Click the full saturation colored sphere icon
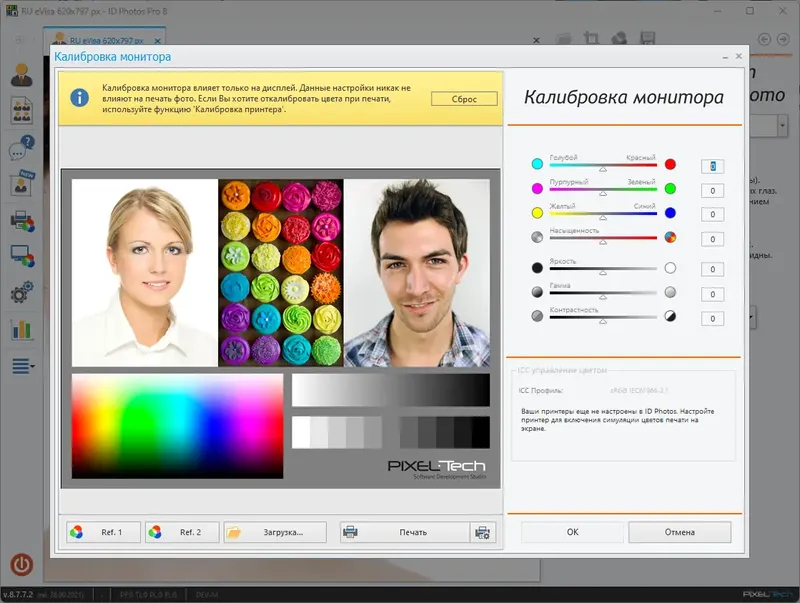The width and height of the screenshot is (800, 603). (x=670, y=237)
